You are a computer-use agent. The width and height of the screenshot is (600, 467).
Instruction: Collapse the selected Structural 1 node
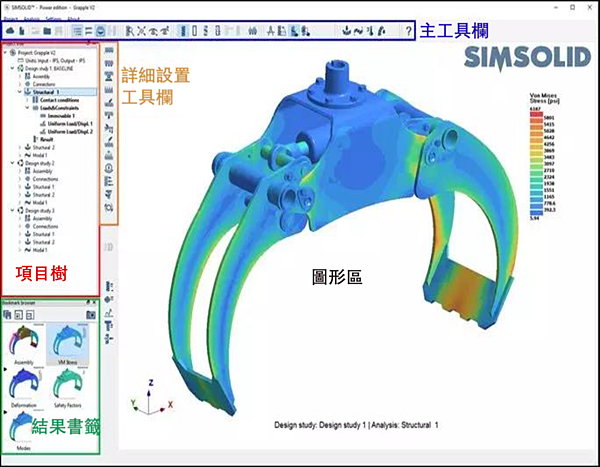20,92
